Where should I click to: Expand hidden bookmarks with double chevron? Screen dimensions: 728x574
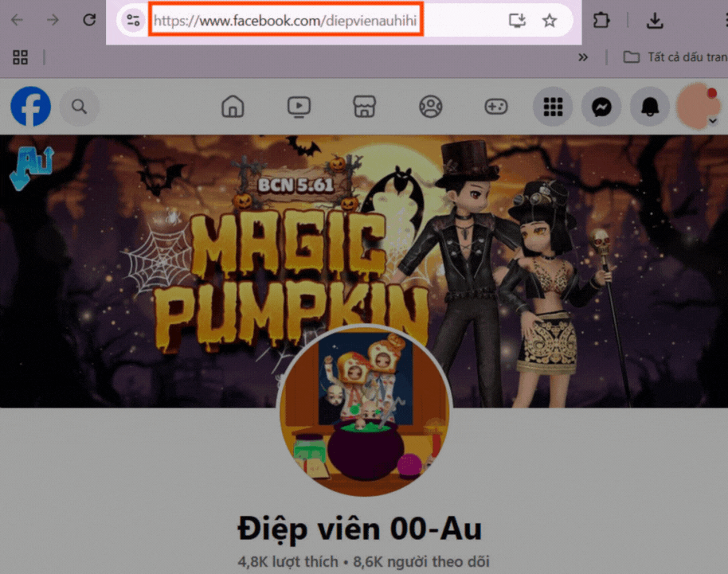point(583,57)
